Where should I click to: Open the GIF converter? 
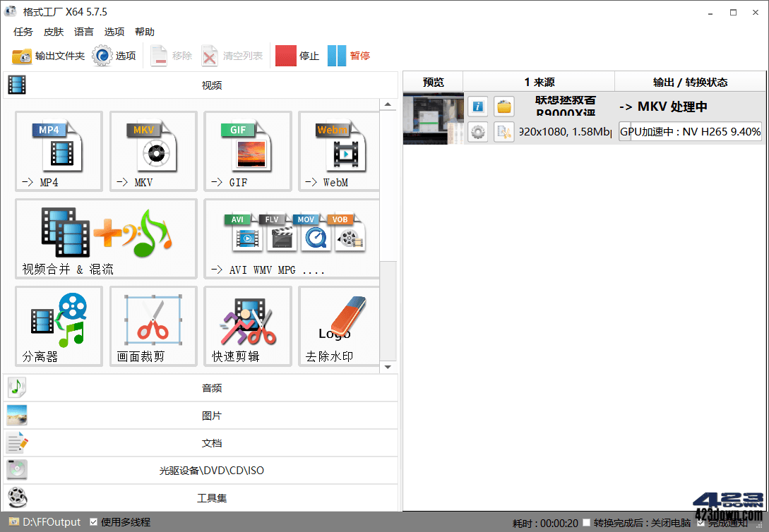(247, 151)
